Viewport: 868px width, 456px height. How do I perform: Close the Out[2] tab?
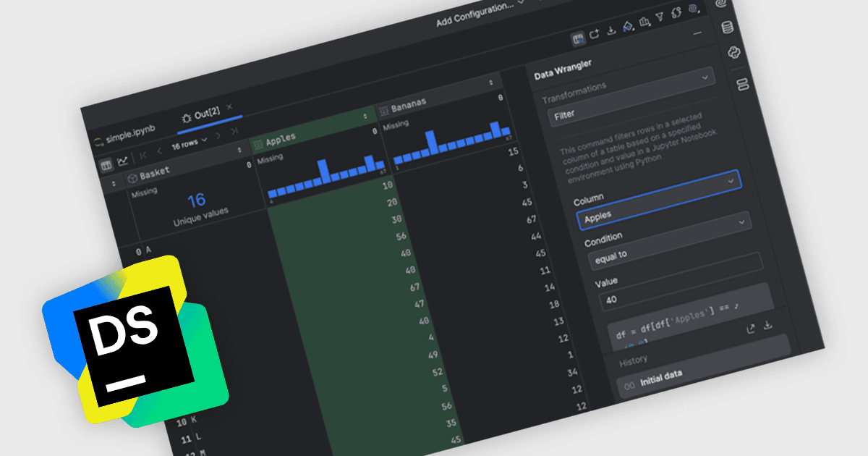pyautogui.click(x=229, y=107)
